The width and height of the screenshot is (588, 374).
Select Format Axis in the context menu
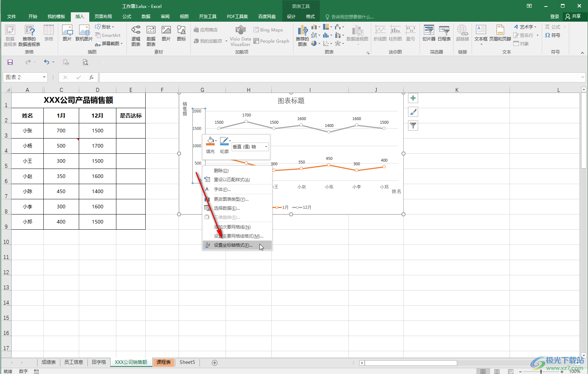click(237, 245)
